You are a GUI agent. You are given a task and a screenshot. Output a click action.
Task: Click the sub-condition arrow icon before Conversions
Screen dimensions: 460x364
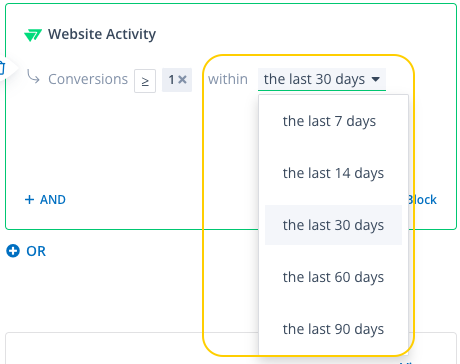(33, 77)
